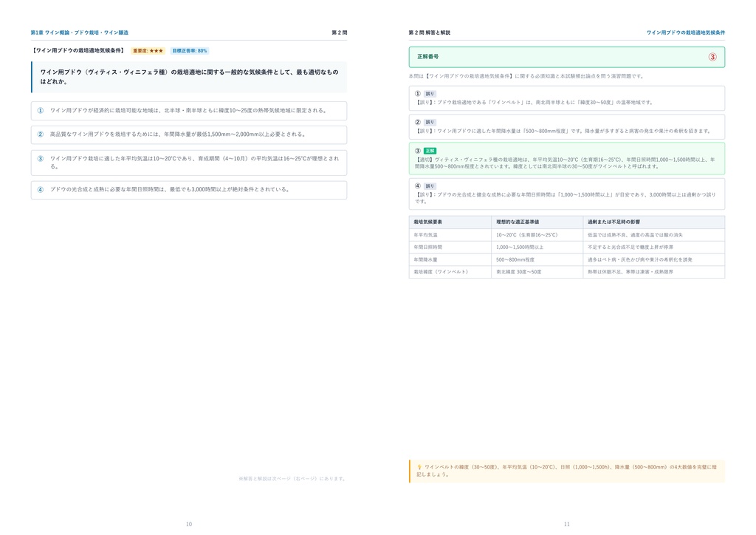Image resolution: width=756 pixels, height=535 pixels.
Task: Click the intro sentence beginning "本問は【ワイン用ブドウの"
Action: click(x=526, y=76)
